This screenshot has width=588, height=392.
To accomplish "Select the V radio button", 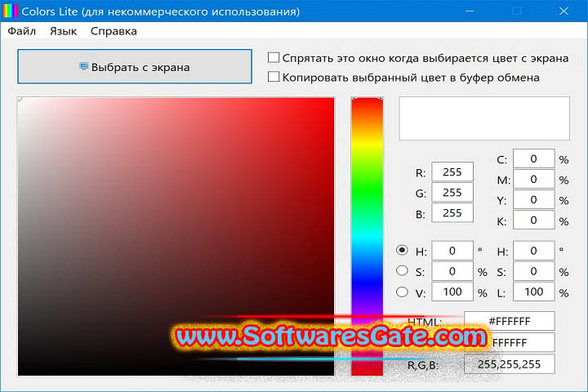I will (402, 292).
